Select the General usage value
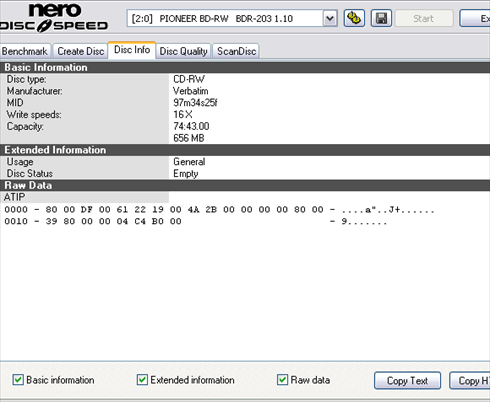This screenshot has width=490, height=402. click(189, 162)
